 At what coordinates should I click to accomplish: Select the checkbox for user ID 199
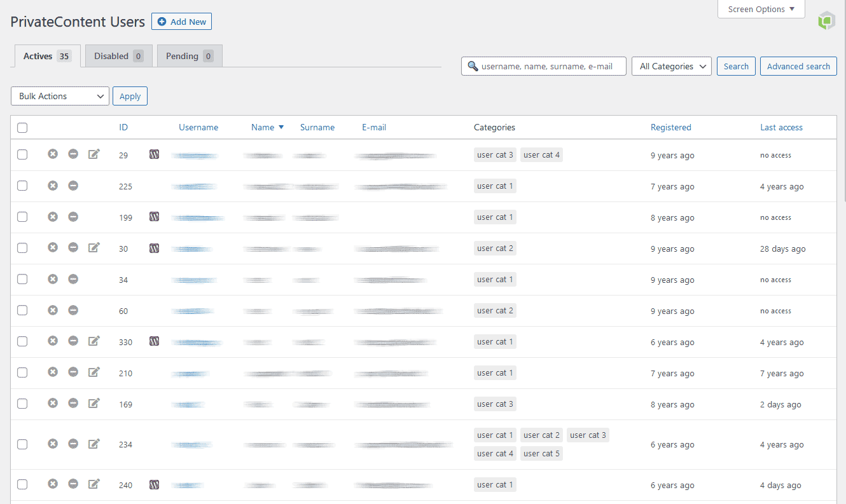click(x=22, y=217)
